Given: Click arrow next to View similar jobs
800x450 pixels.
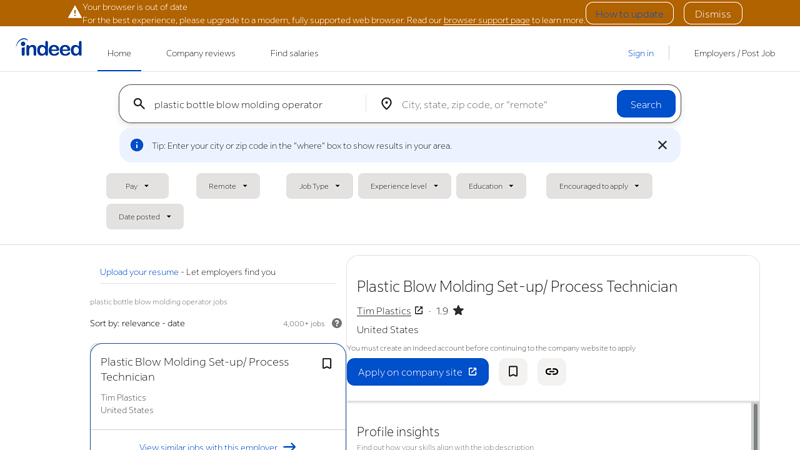Looking at the screenshot, I should point(290,446).
